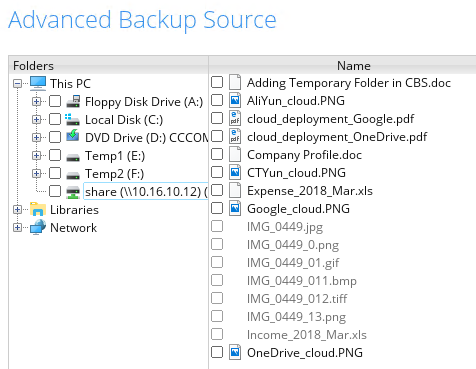The height and width of the screenshot is (369, 476).
Task: Select the Temp2 (F:) folder label
Action: pyautogui.click(x=114, y=174)
